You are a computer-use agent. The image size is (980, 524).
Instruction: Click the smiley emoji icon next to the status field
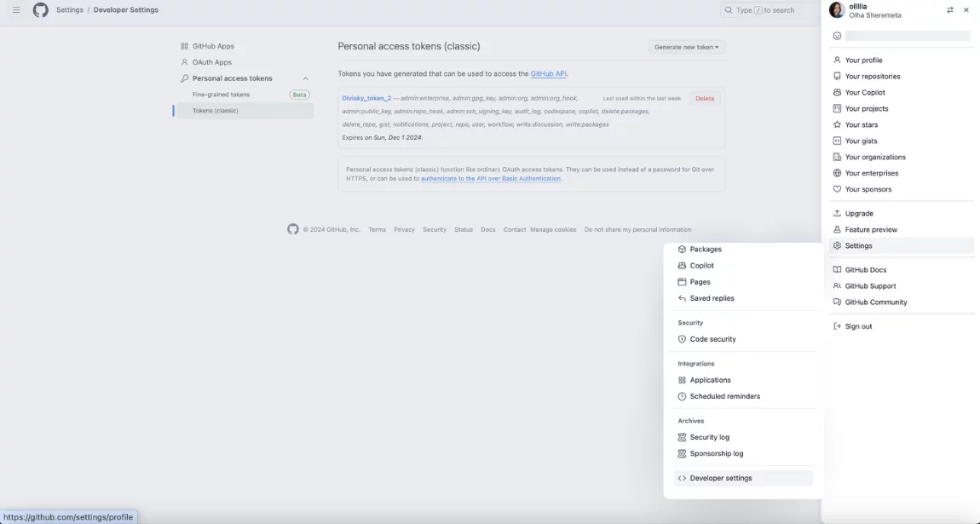click(x=835, y=36)
